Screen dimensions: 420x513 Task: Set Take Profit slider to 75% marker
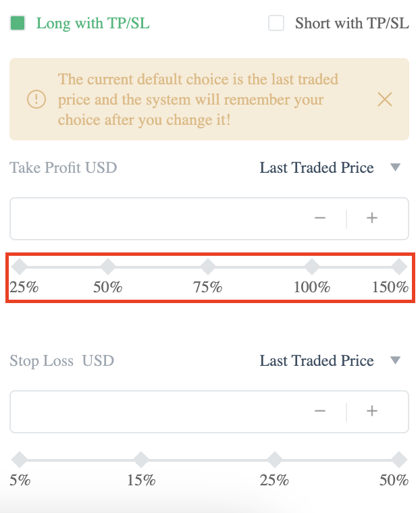click(208, 267)
